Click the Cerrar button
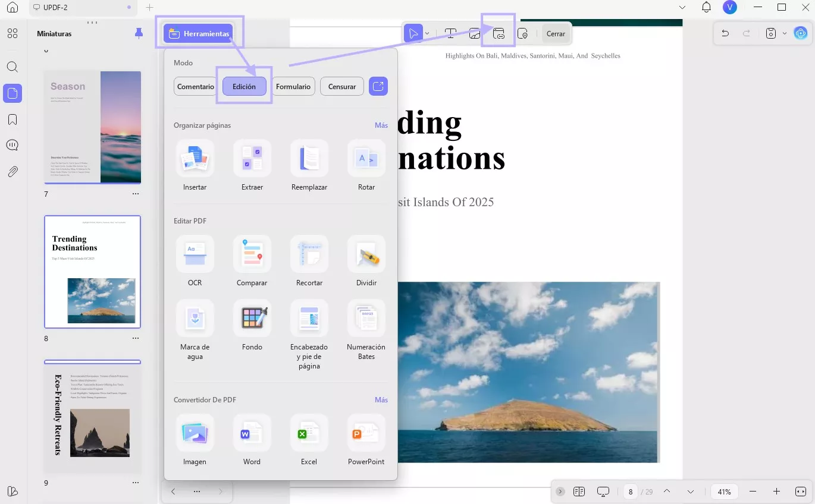The height and width of the screenshot is (504, 815). point(556,34)
